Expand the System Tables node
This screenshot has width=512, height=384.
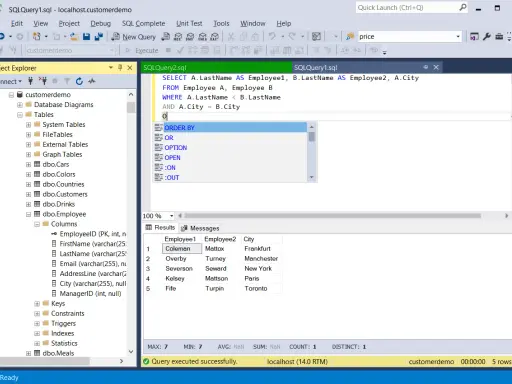coord(28,125)
